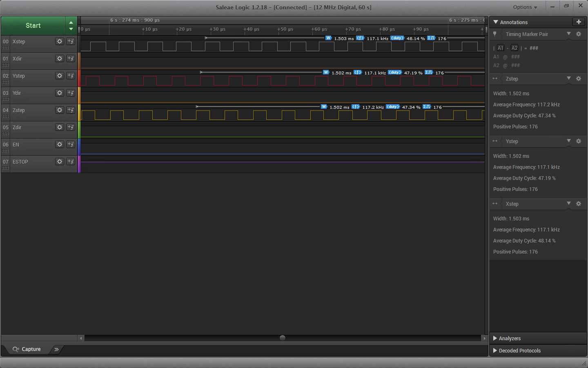This screenshot has width=588, height=368.
Task: Open gear settings for Ystep annotation
Action: point(579,141)
